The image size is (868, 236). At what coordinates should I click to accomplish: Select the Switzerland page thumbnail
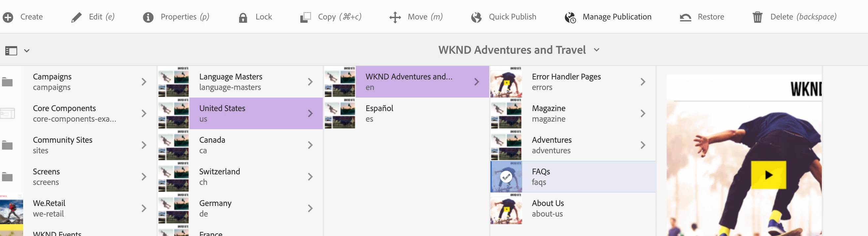click(174, 177)
